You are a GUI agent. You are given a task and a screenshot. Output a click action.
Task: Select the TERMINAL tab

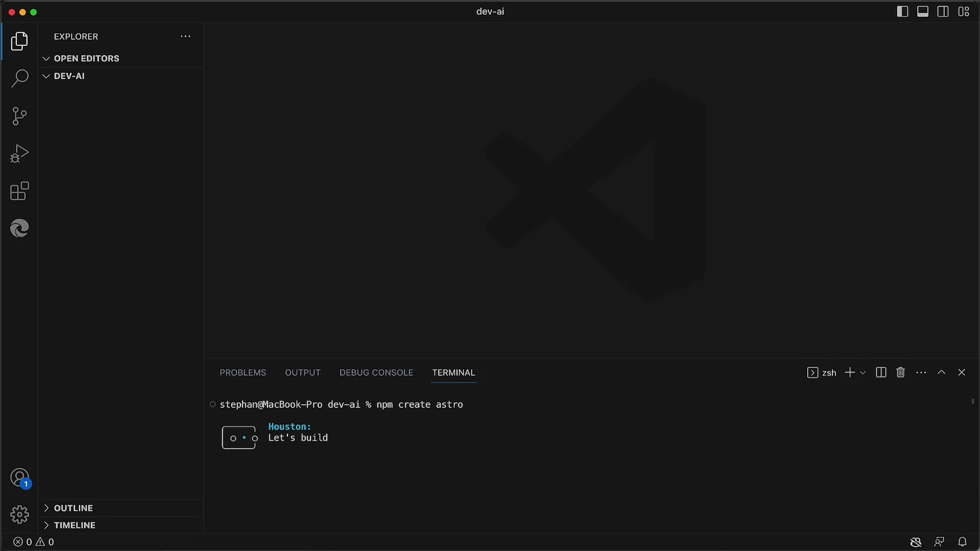(453, 373)
